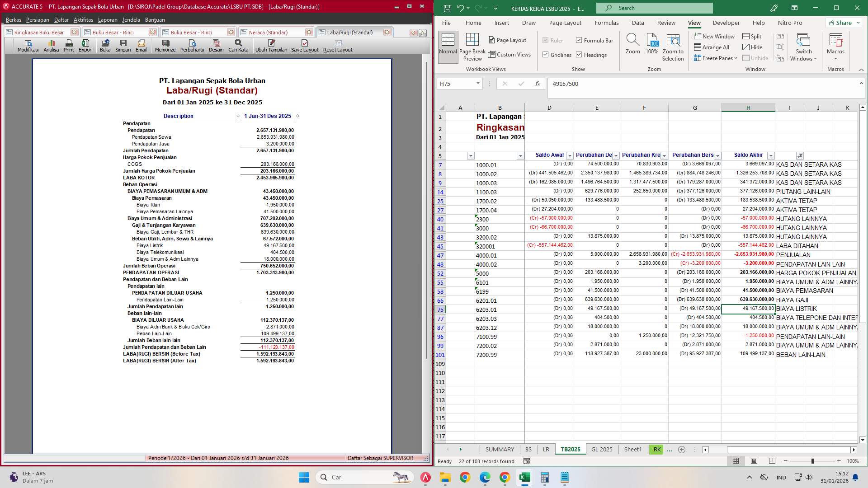868x488 pixels.
Task: Click the Cari Kata search icon
Action: click(x=238, y=44)
